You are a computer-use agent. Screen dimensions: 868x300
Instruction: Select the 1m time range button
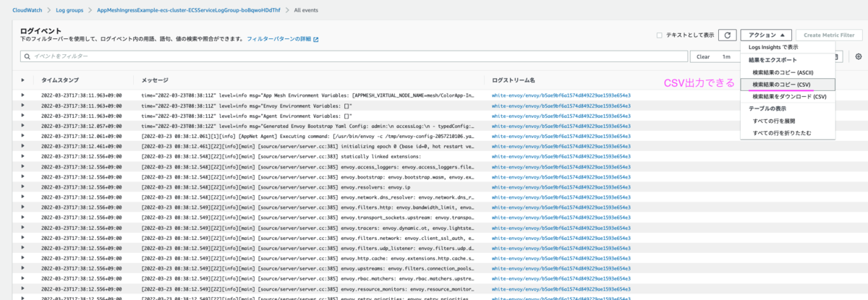point(726,56)
